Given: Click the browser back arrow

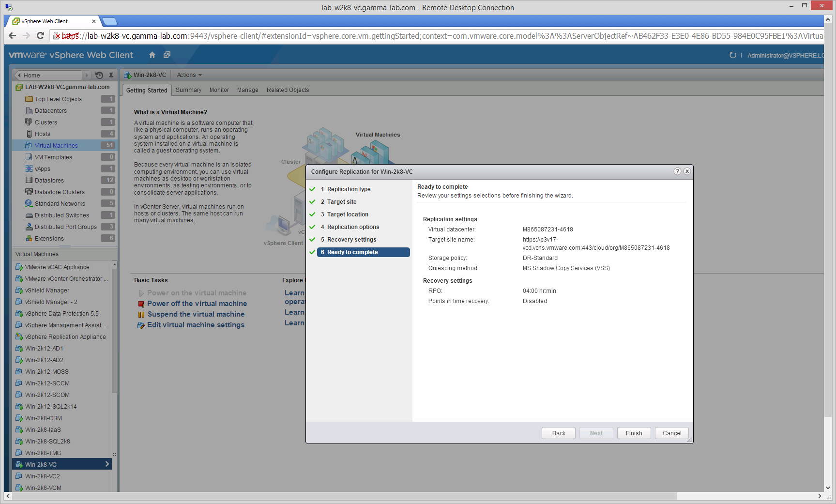Looking at the screenshot, I should tap(13, 36).
